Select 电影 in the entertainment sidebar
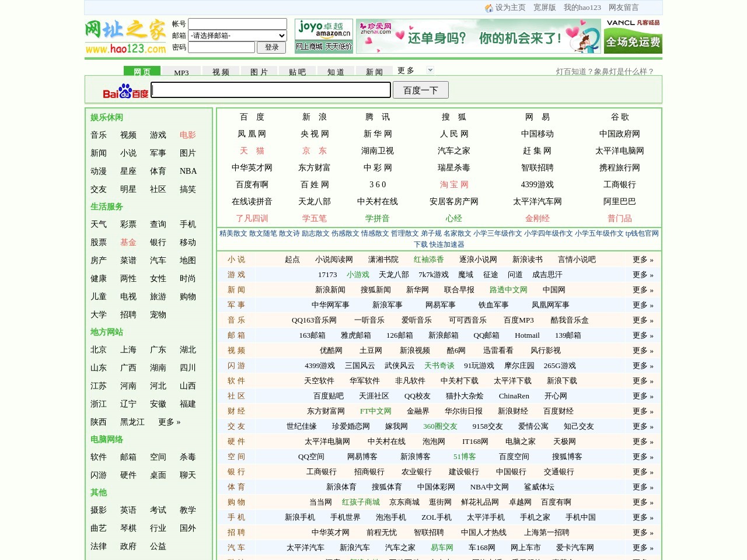The height and width of the screenshot is (560, 747). (x=188, y=135)
